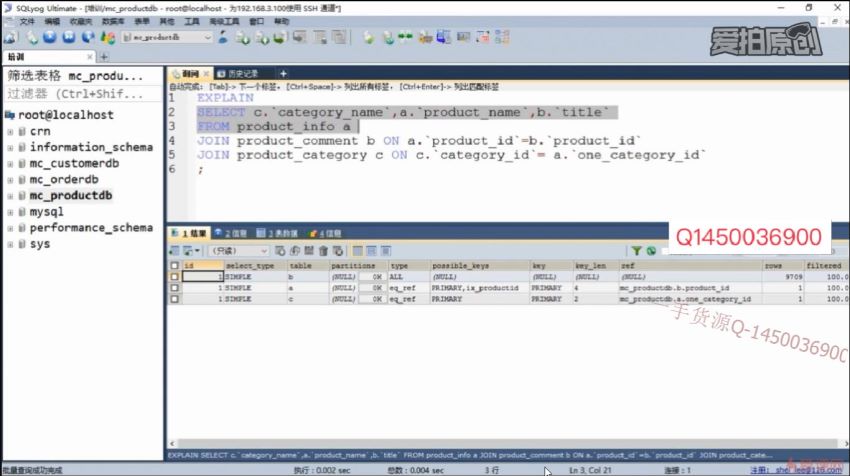Click the delete row trash icon

(x=322, y=251)
